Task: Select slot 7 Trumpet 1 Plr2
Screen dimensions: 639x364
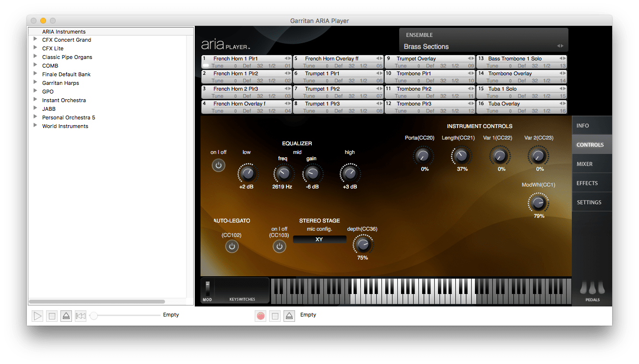Action: tap(338, 92)
